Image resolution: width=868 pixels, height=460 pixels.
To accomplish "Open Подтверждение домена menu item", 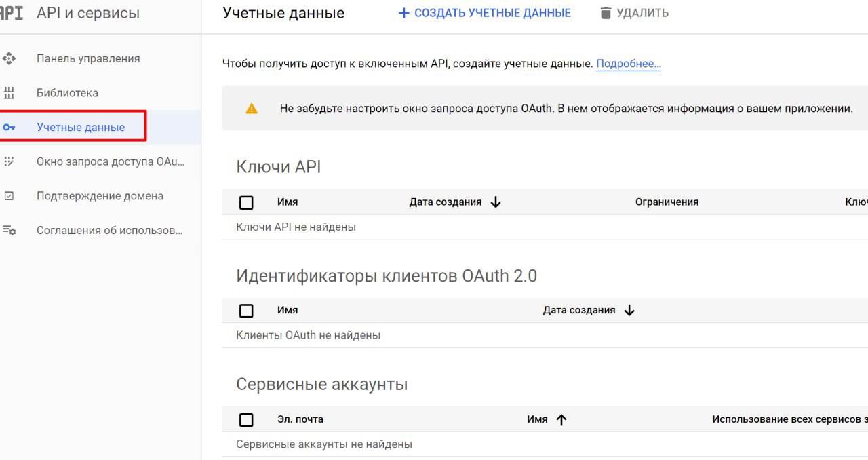I will pyautogui.click(x=100, y=196).
